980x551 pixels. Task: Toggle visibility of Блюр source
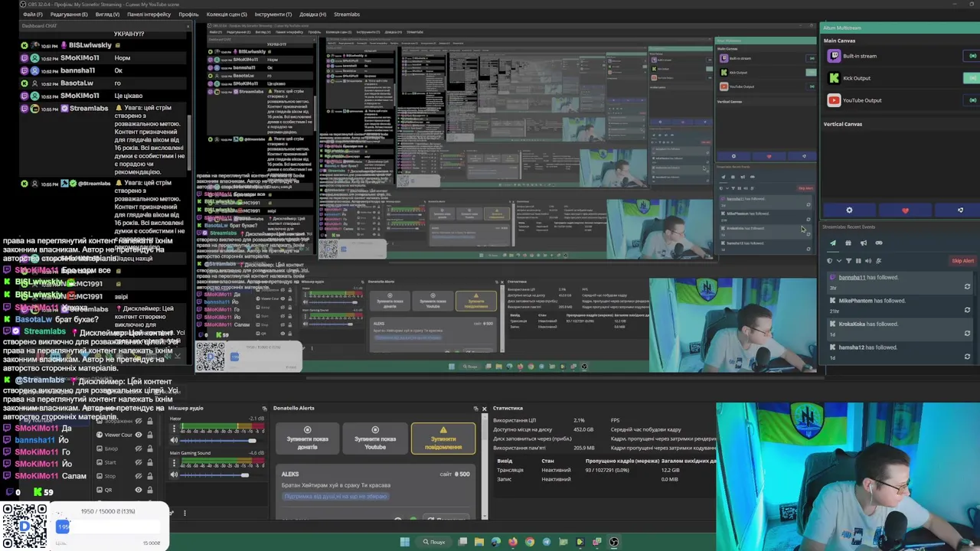click(x=138, y=448)
